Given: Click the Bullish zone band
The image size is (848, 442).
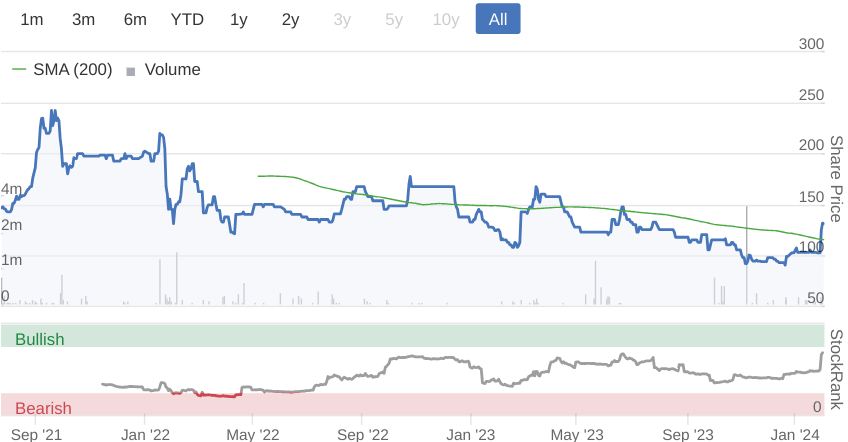Looking at the screenshot, I should (412, 336).
